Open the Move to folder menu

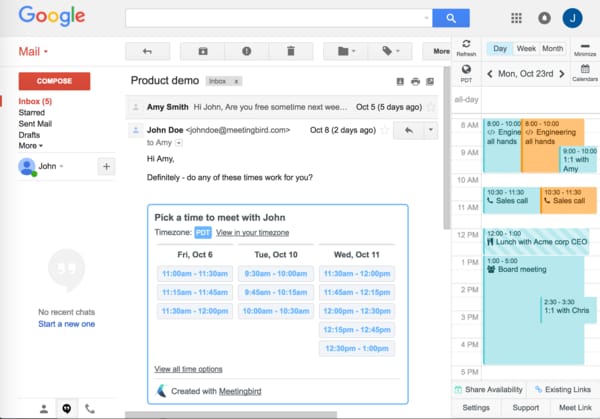tap(346, 51)
